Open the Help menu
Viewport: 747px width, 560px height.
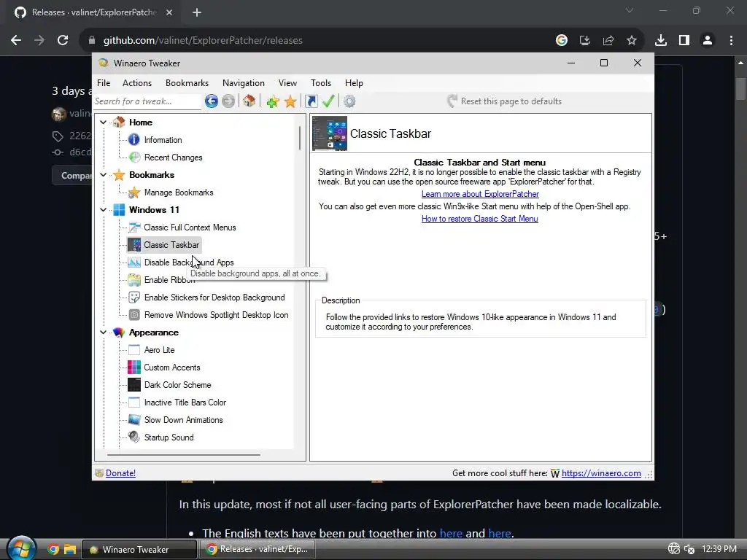click(354, 83)
